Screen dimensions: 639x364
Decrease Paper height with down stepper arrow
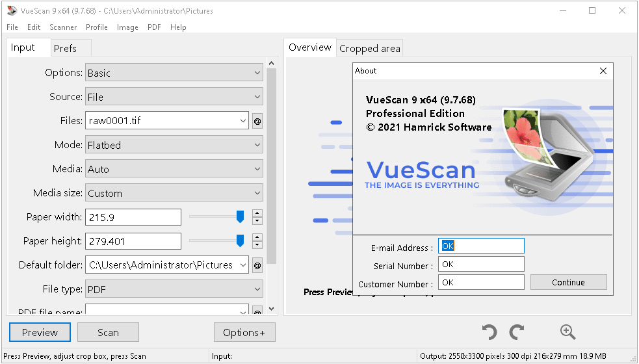point(257,245)
